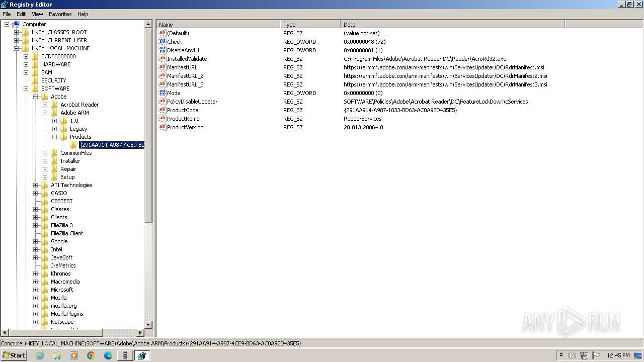Collapse the Adobe ARM key
Image resolution: width=644 pixels, height=362 pixels.
[x=45, y=113]
